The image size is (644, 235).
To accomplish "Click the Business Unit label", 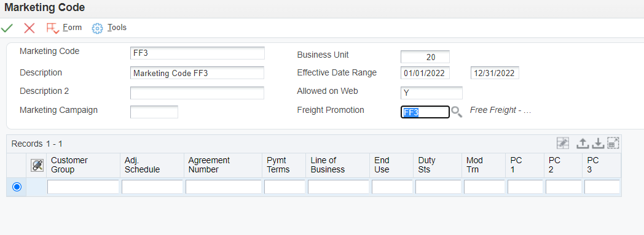I will [x=323, y=55].
